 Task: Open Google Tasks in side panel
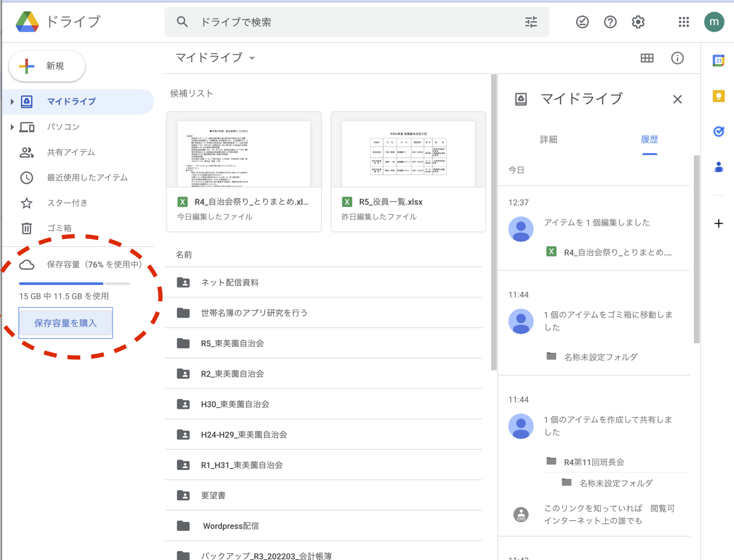tap(718, 131)
